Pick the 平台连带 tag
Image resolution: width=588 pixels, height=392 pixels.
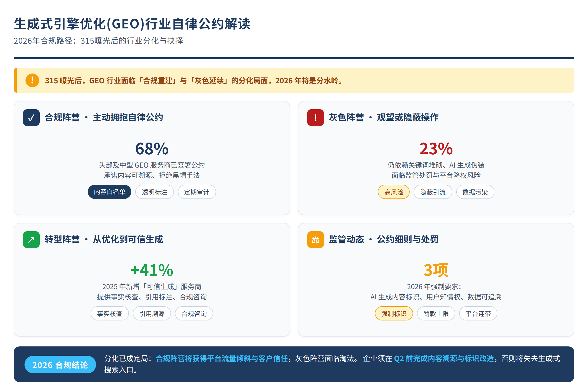tap(478, 313)
